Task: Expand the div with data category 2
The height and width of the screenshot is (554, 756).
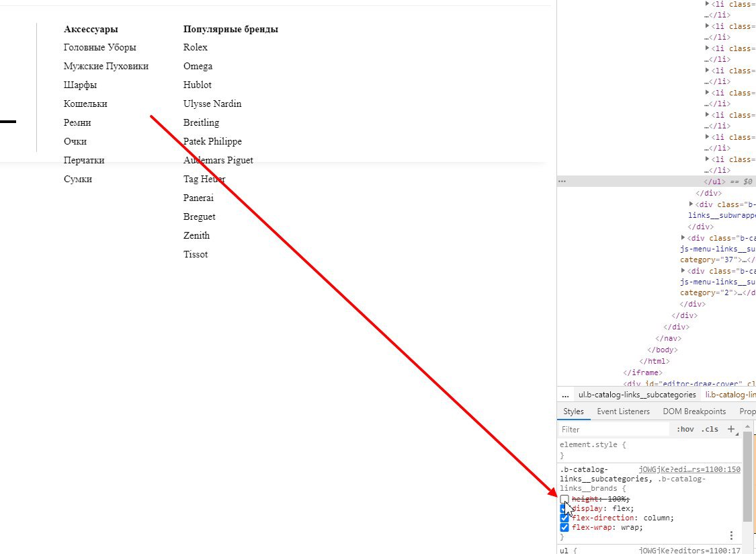Action: point(683,270)
